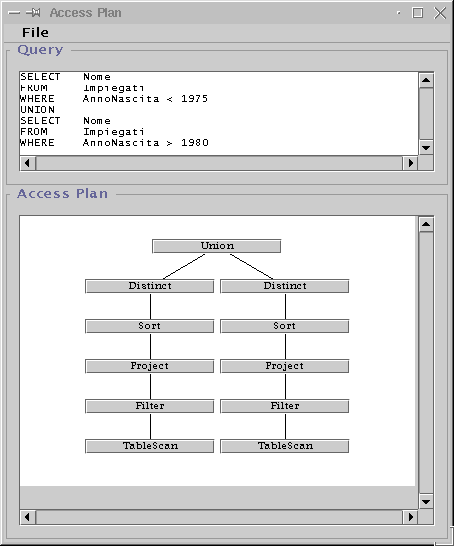Click query horizontal scroll right arrow
The image size is (454, 546).
click(x=410, y=163)
